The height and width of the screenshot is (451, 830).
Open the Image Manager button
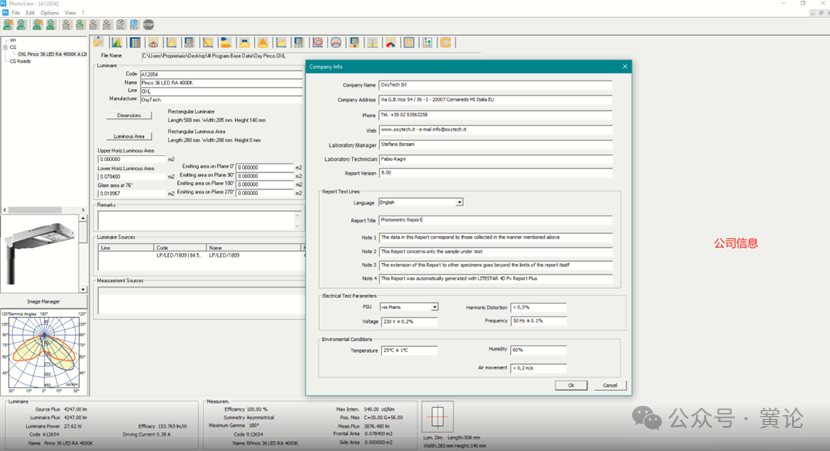pyautogui.click(x=43, y=301)
